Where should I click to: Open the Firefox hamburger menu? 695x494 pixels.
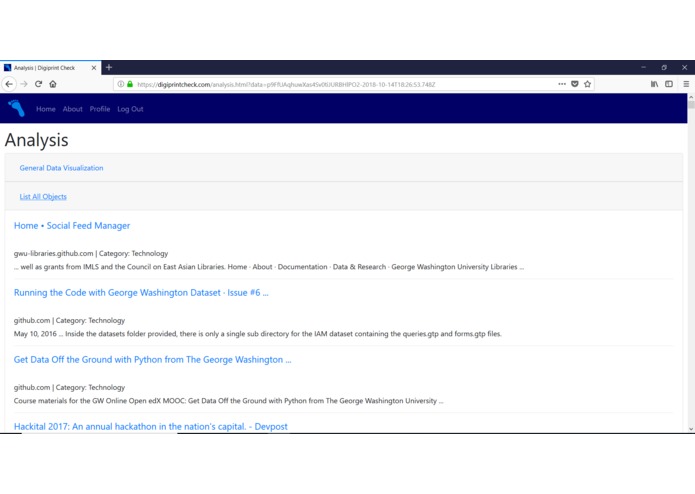[x=686, y=84]
